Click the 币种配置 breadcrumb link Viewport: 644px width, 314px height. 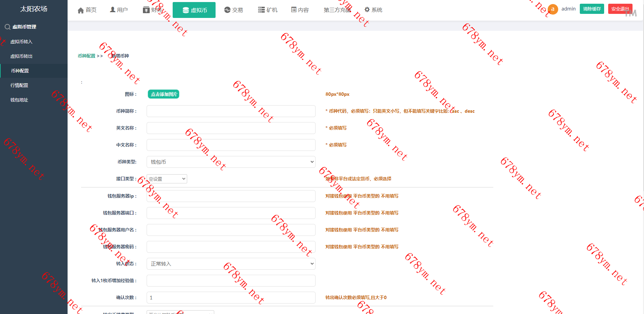tap(86, 56)
